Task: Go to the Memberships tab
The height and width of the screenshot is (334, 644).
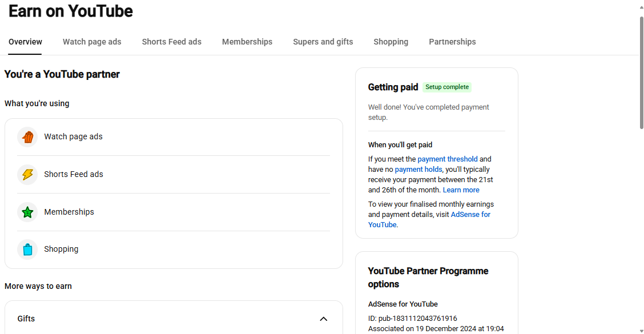Action: coord(247,42)
